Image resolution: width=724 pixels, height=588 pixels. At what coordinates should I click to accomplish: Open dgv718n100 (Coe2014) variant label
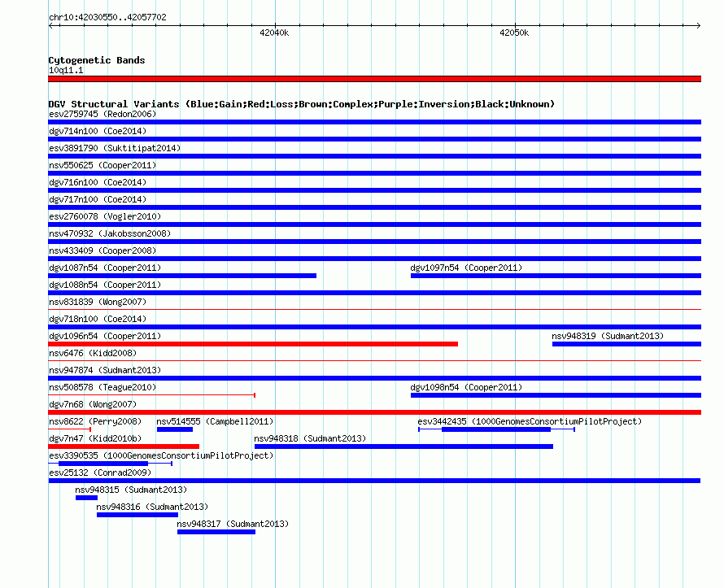[98, 319]
